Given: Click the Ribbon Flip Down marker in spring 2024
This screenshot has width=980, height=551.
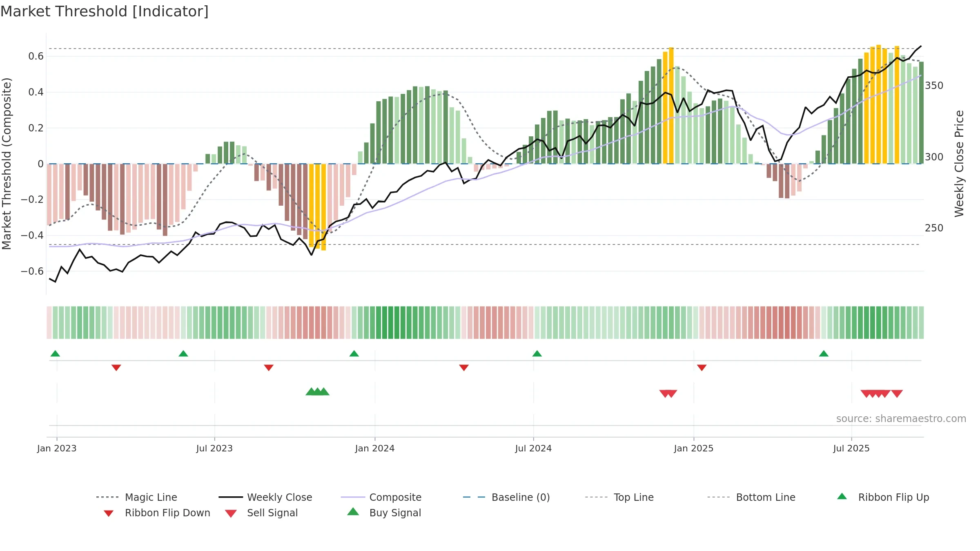Looking at the screenshot, I should click(x=464, y=368).
